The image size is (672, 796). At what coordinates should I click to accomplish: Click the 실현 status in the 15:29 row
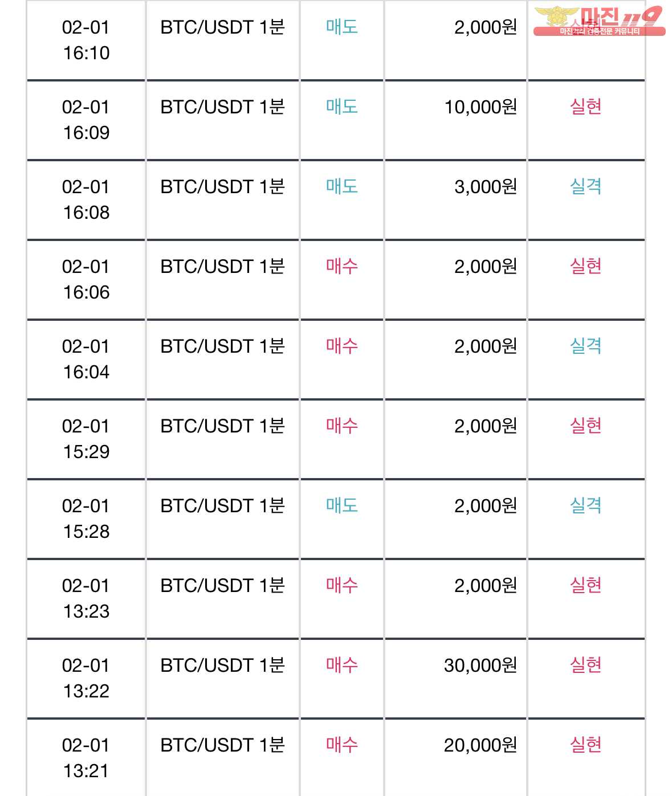[585, 426]
